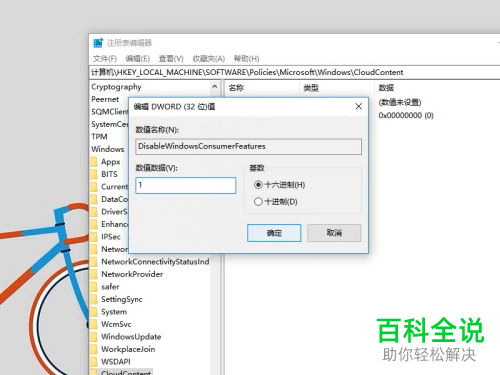Click the Registry Editor app icon in title bar
The height and width of the screenshot is (375, 500).
click(x=98, y=43)
